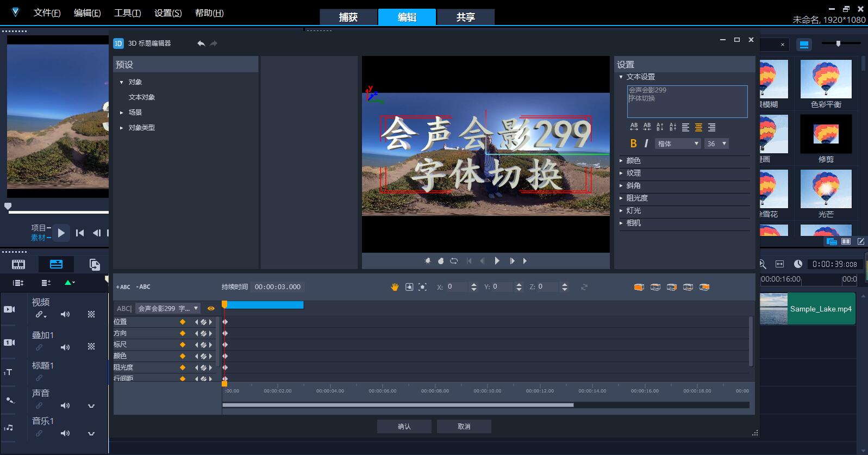The height and width of the screenshot is (455, 868).
Task: Increase line spacing icon
Action: (x=660, y=127)
